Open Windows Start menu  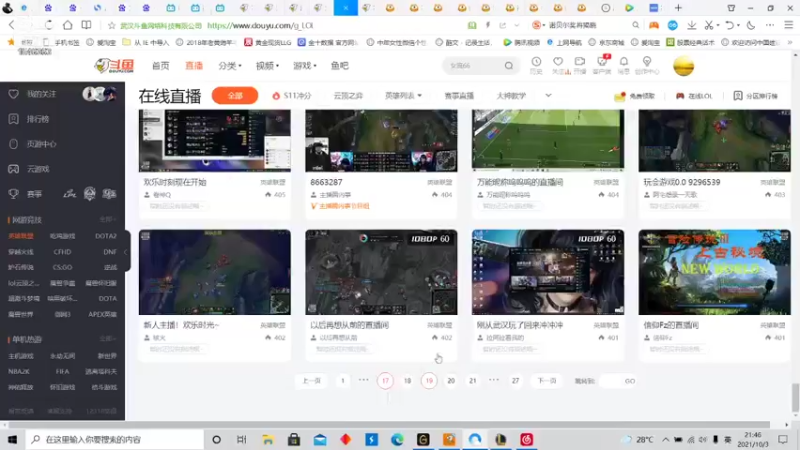[x=12, y=439]
